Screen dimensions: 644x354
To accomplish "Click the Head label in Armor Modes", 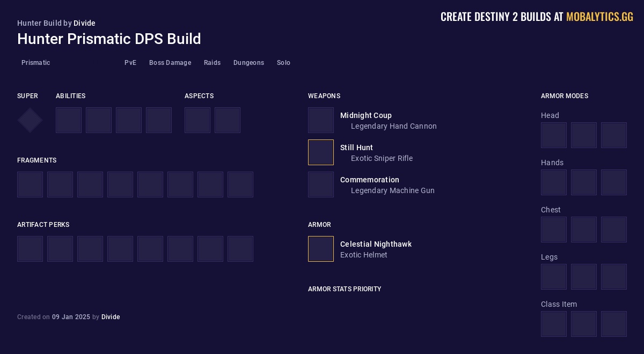I will (x=550, y=115).
